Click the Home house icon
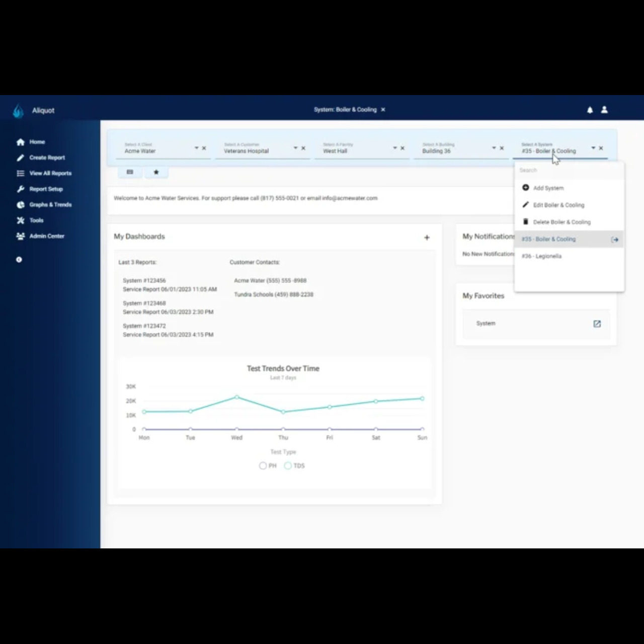The image size is (644, 644). [20, 142]
